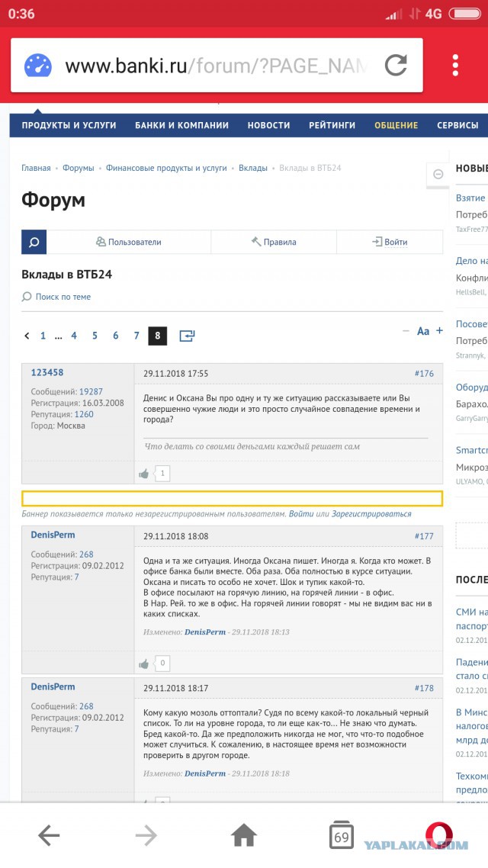Click Зарегистрироваться link in banner notice

[x=371, y=514]
